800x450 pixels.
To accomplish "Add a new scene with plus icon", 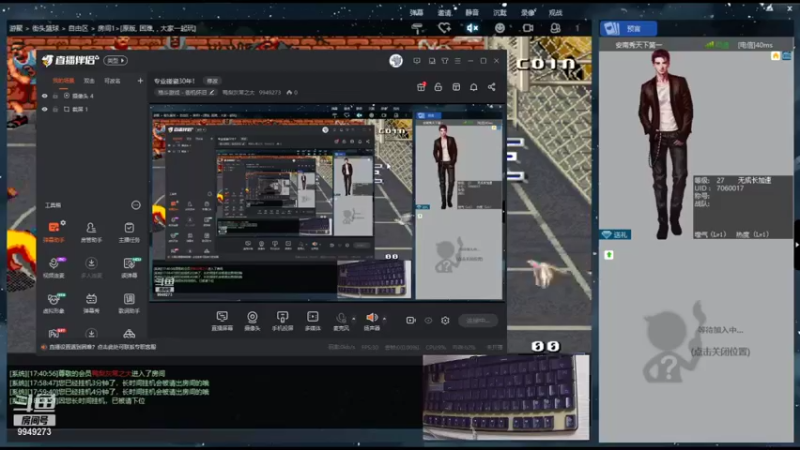I will 140,81.
